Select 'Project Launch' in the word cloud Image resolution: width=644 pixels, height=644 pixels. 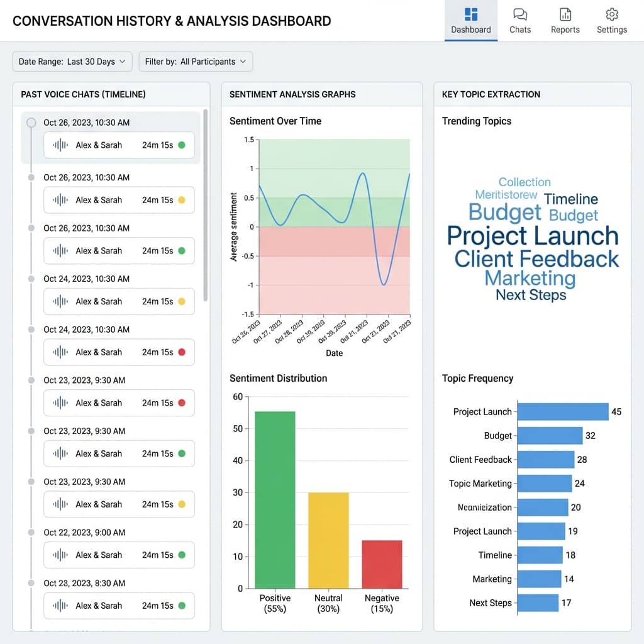tap(533, 236)
